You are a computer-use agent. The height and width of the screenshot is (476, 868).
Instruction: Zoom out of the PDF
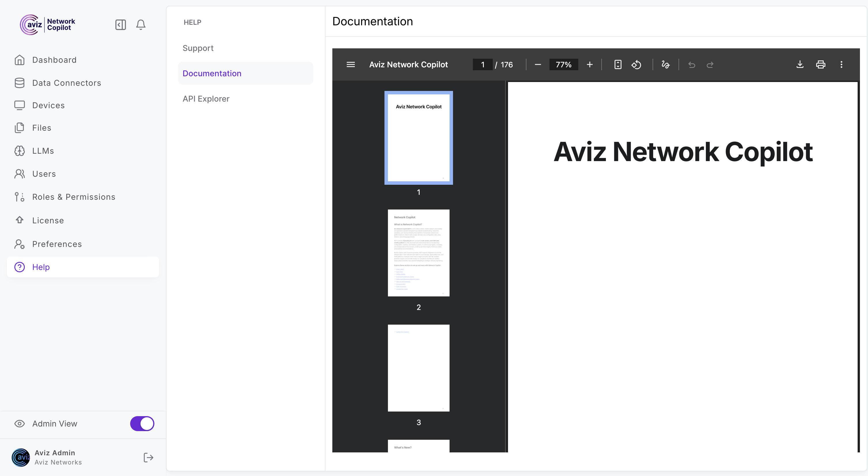pyautogui.click(x=538, y=64)
